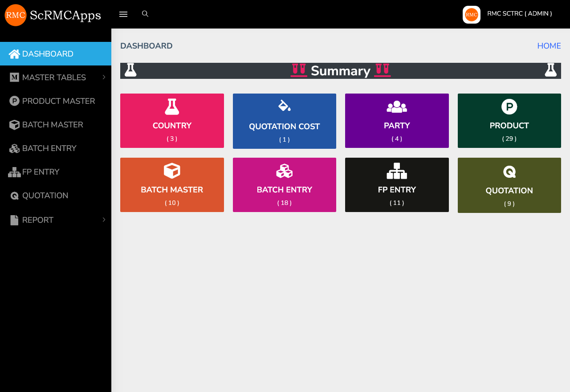The image size is (570, 392).
Task: Click the users icon on Party card
Action: pos(397,107)
